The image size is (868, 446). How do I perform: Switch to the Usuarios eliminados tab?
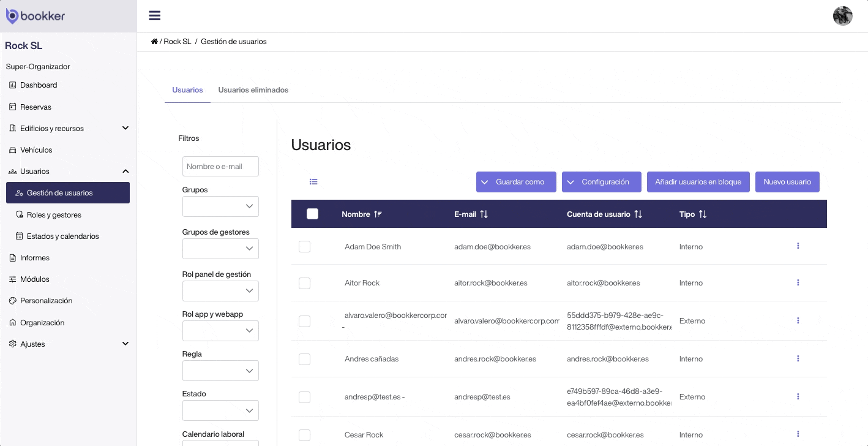click(x=253, y=89)
